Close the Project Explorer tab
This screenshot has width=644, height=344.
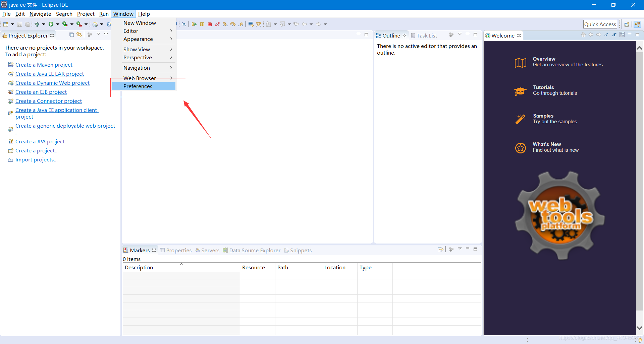click(52, 36)
